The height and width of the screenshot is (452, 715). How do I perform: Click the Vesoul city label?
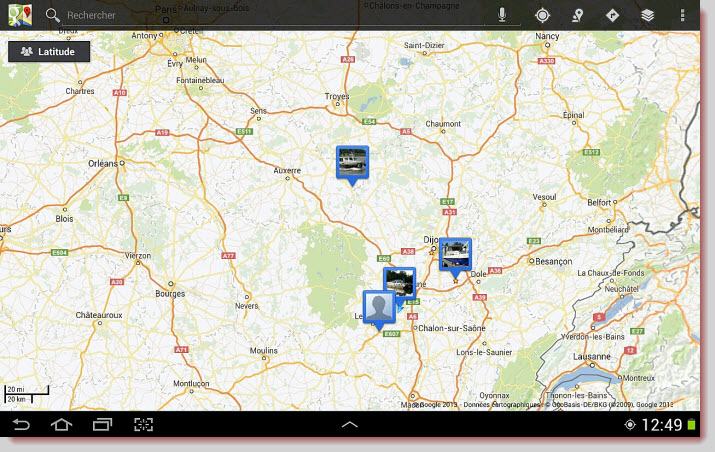pos(544,197)
